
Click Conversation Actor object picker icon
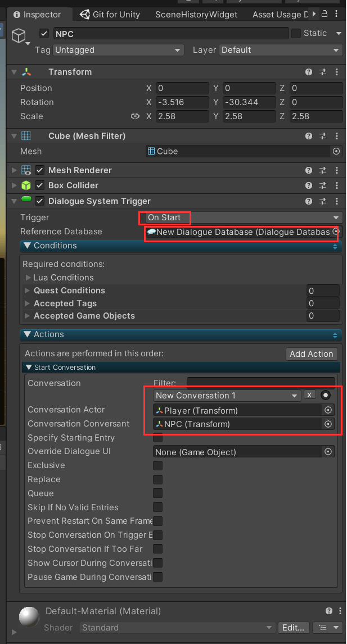(x=328, y=410)
